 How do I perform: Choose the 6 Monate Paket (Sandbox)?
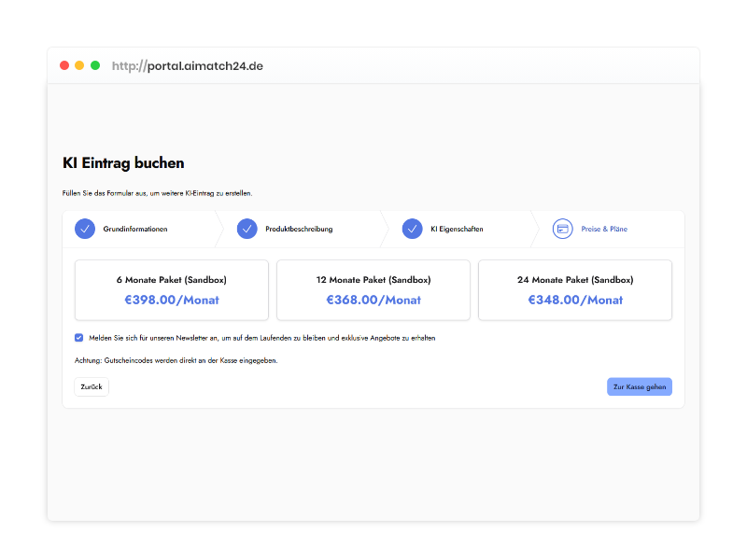coord(172,290)
